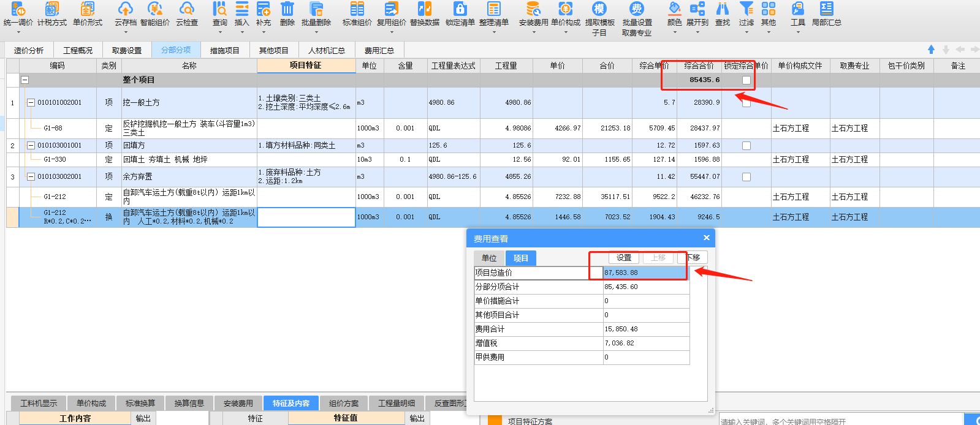Switch to the 人材机汇总 tab

pos(326,50)
